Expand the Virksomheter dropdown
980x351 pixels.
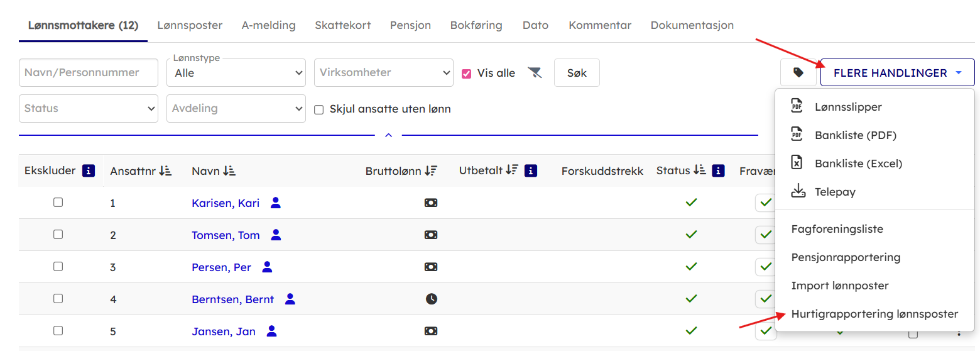[x=383, y=73]
